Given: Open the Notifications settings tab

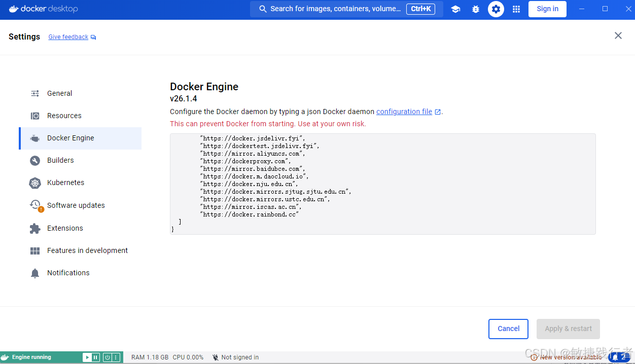Looking at the screenshot, I should point(80,273).
